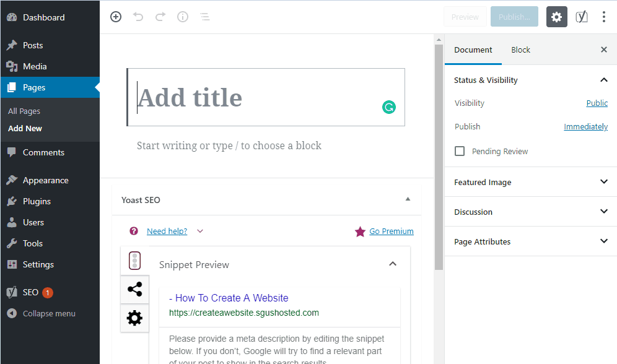Collapse the Snippet Preview chevron
Viewport: 617px width, 364px height.
click(393, 264)
